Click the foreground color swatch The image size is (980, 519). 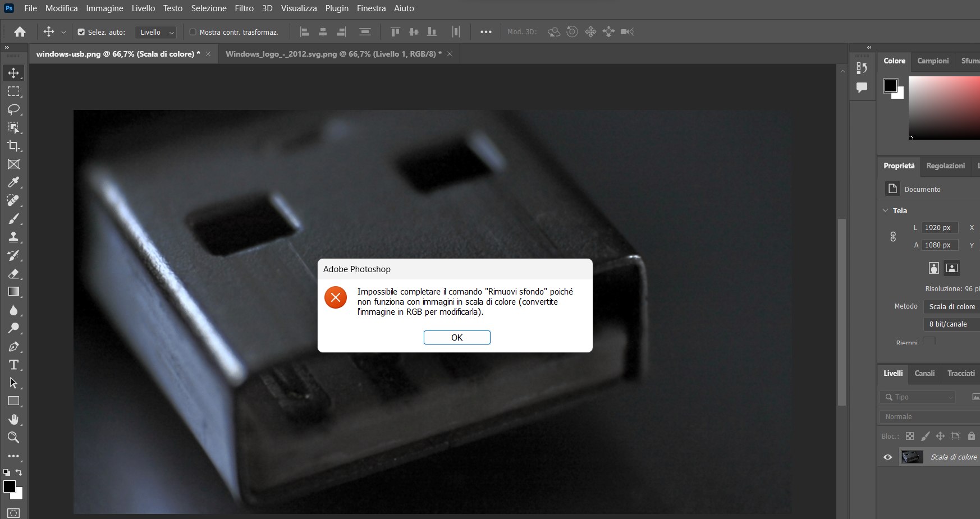(9, 486)
